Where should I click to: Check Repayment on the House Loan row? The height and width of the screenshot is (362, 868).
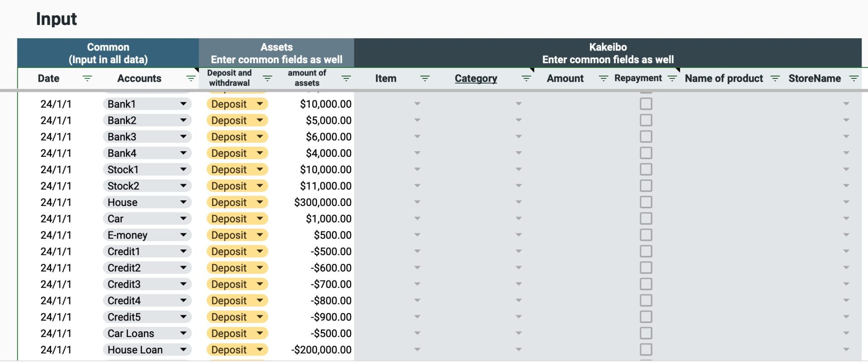[645, 350]
